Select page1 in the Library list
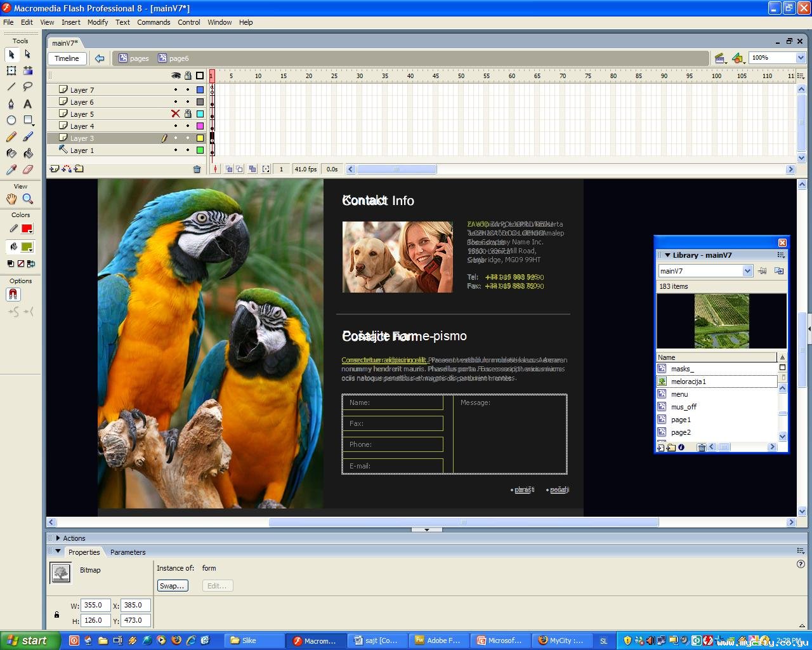 tap(681, 420)
